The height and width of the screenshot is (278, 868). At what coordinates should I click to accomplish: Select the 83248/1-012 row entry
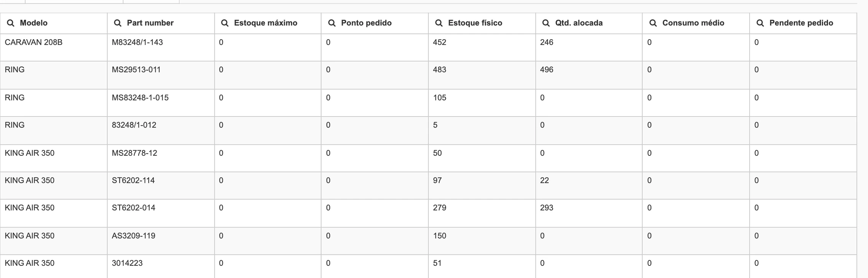pyautogui.click(x=428, y=131)
